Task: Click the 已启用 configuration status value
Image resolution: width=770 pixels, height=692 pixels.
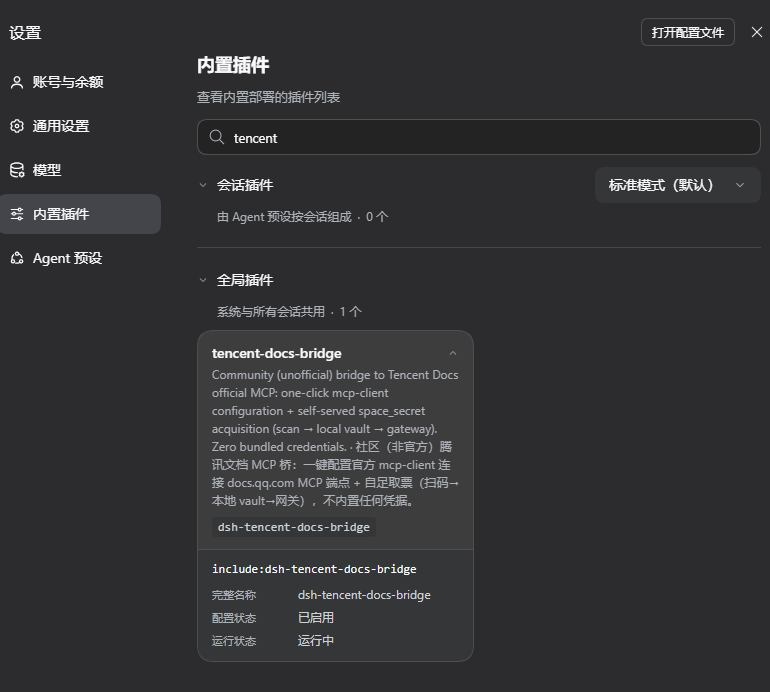Action: click(316, 618)
